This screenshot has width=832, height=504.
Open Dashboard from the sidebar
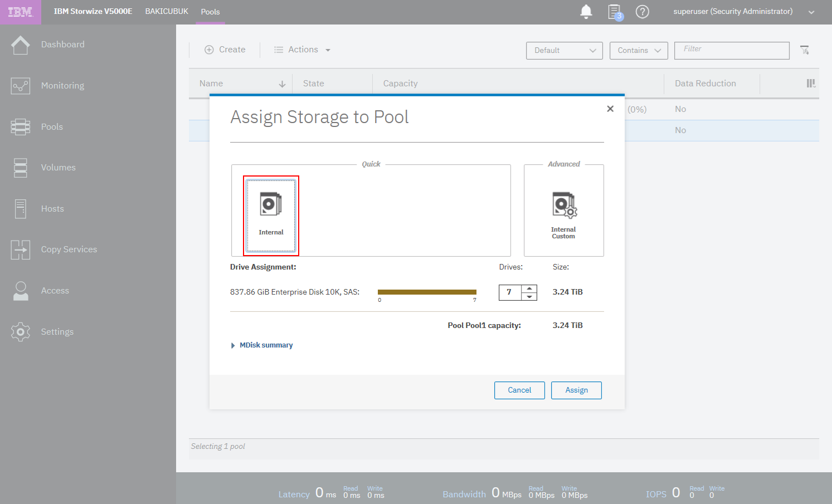pos(63,45)
